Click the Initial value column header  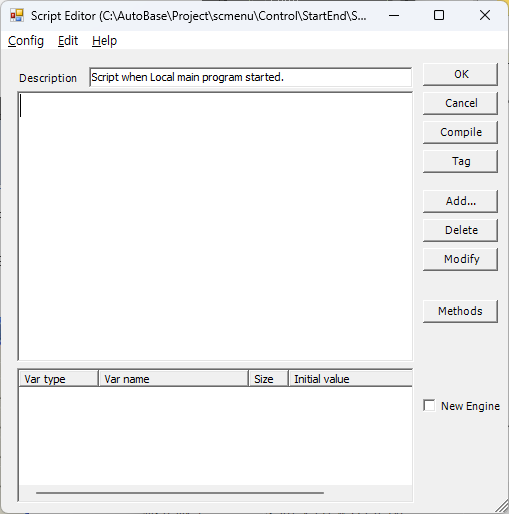click(350, 379)
